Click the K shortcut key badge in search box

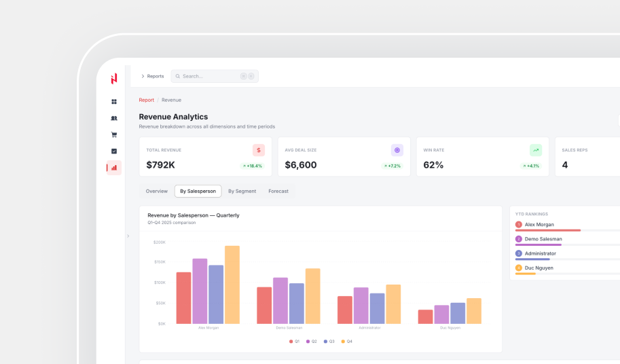(251, 76)
